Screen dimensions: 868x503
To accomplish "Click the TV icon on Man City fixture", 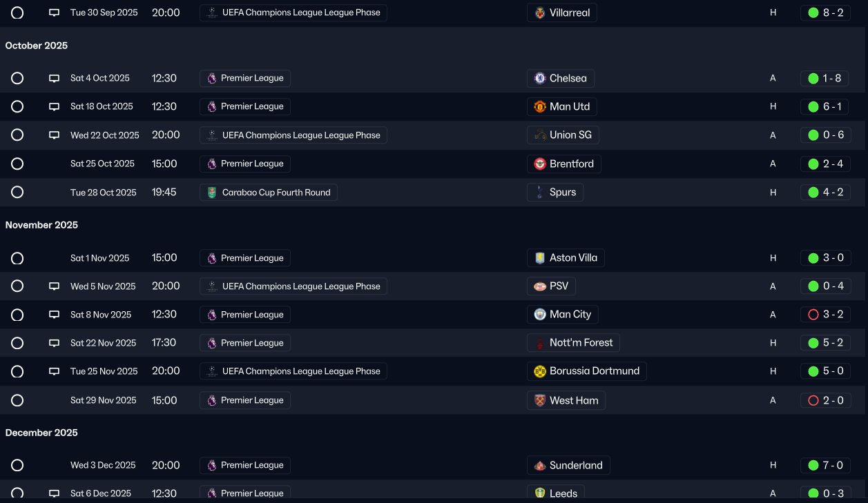I will [54, 315].
